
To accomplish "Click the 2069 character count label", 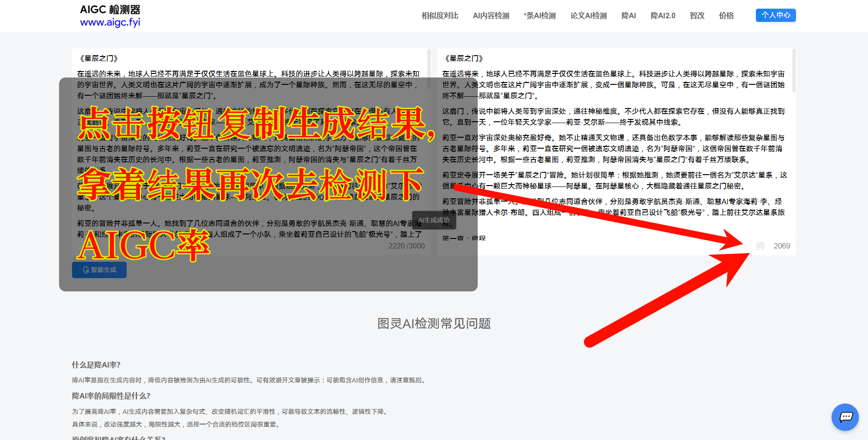I will pyautogui.click(x=782, y=246).
